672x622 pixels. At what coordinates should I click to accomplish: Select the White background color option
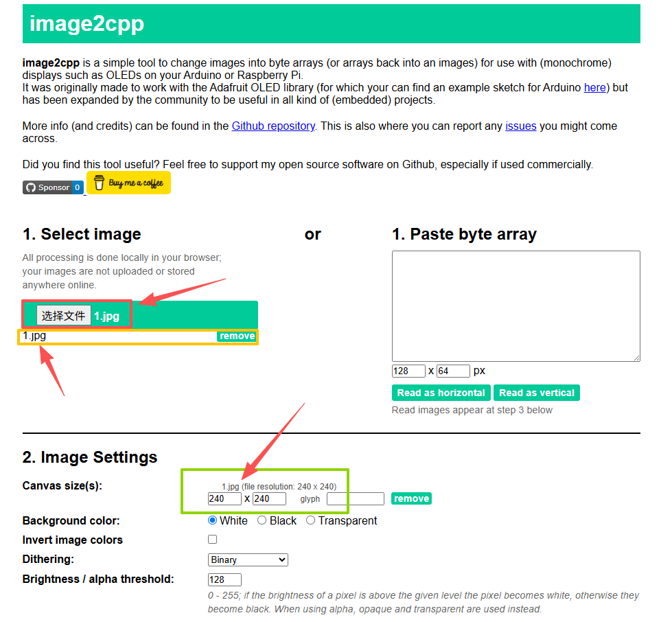click(x=212, y=520)
